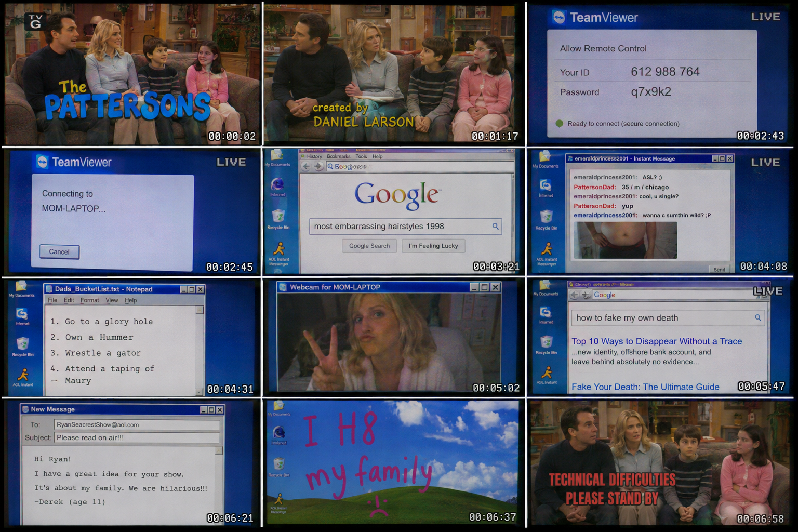Launch Internet icon beside the hairstyles Google search
798x532 pixels.
click(277, 186)
